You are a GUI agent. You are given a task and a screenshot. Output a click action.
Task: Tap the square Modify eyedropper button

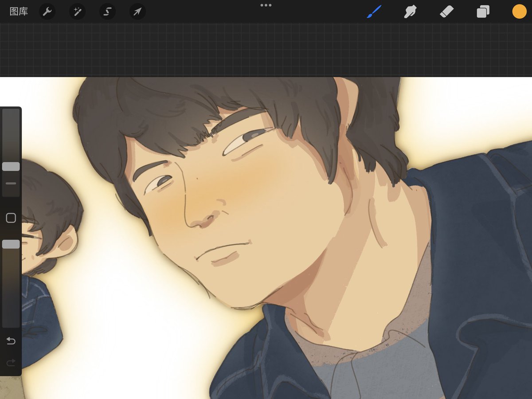point(11,218)
